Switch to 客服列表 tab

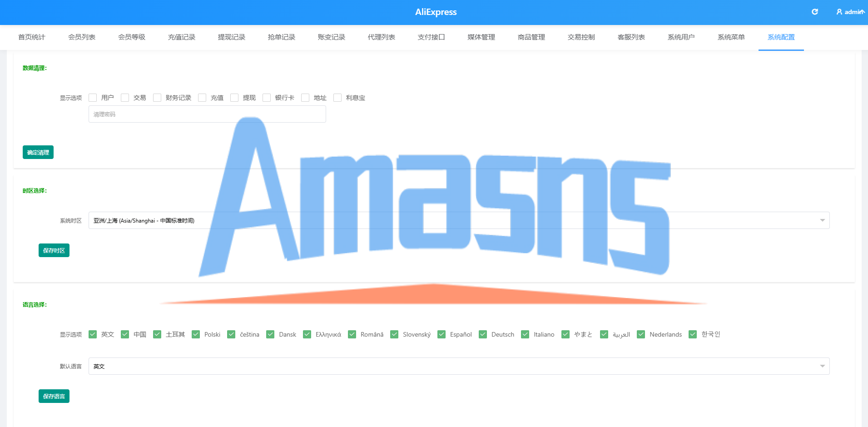pyautogui.click(x=631, y=37)
